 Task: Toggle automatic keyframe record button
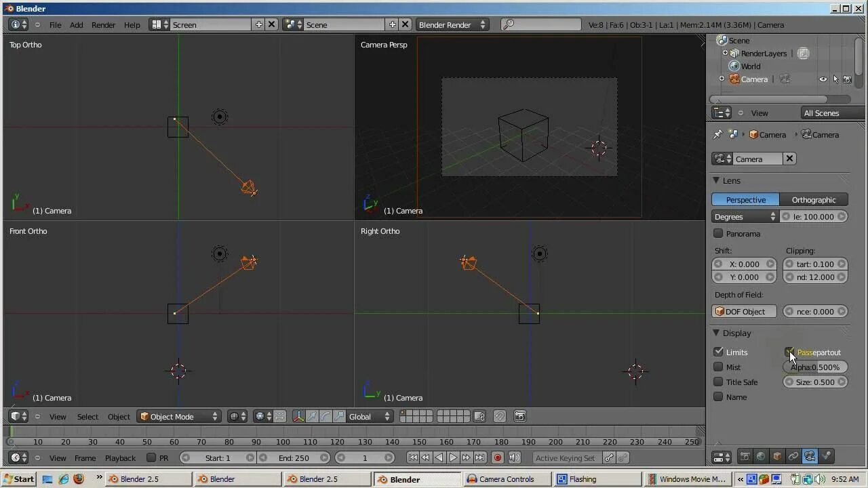[498, 457]
